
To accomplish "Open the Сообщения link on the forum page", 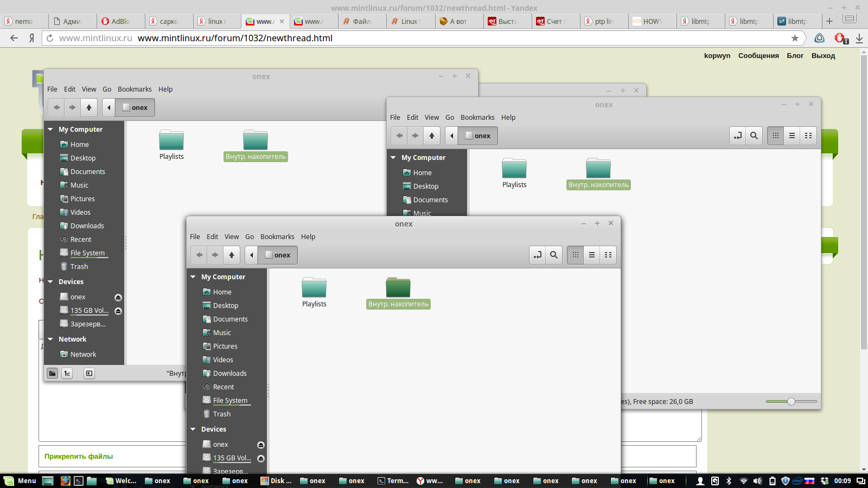I will 758,56.
